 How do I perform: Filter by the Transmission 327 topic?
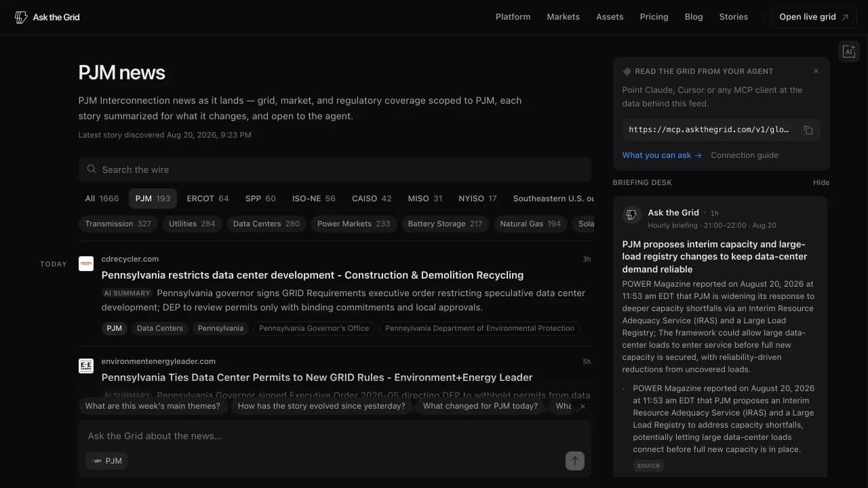click(118, 224)
